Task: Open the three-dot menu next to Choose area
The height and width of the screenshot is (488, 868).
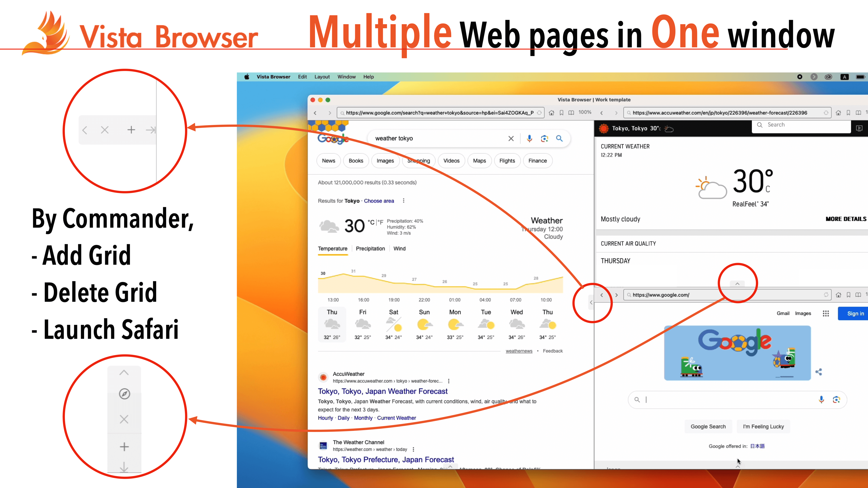Action: (x=404, y=201)
